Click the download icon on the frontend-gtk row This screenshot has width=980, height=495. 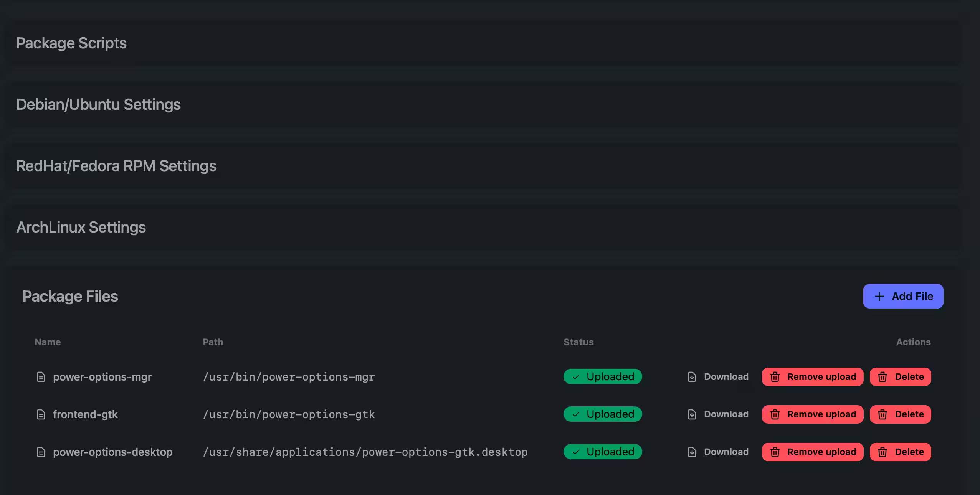(x=691, y=414)
